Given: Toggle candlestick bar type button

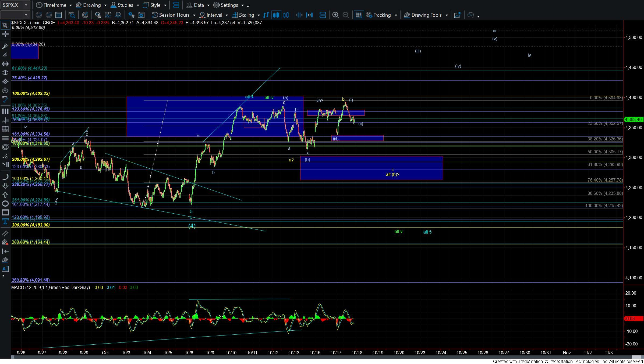Looking at the screenshot, I should 276,15.
